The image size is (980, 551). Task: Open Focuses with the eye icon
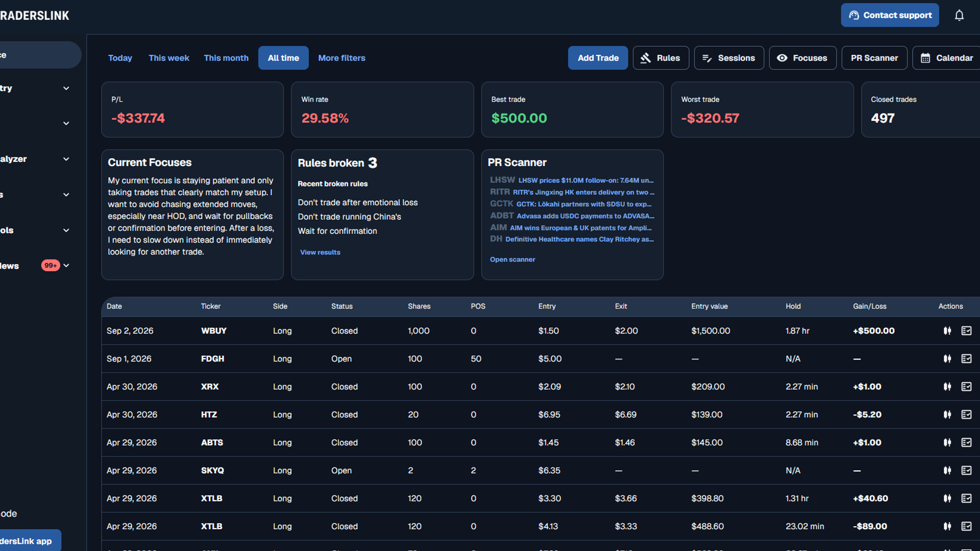click(x=803, y=58)
